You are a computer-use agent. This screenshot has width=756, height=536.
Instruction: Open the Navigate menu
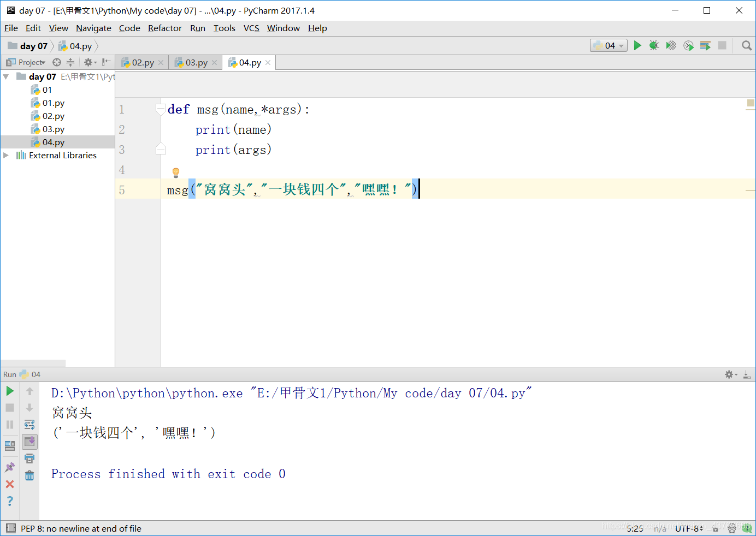(x=93, y=28)
